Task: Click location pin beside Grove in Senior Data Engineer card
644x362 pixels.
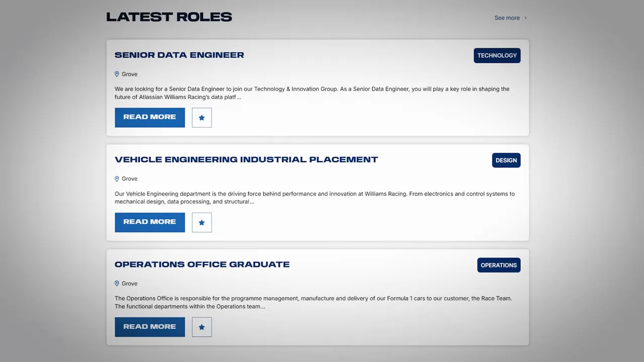Action: tap(117, 74)
